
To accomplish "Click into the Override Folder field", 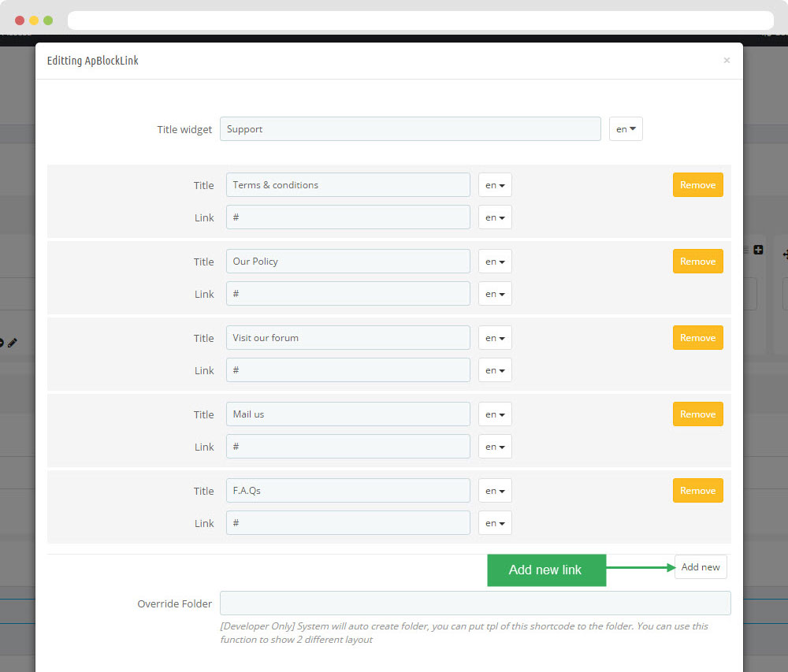I will pos(475,603).
